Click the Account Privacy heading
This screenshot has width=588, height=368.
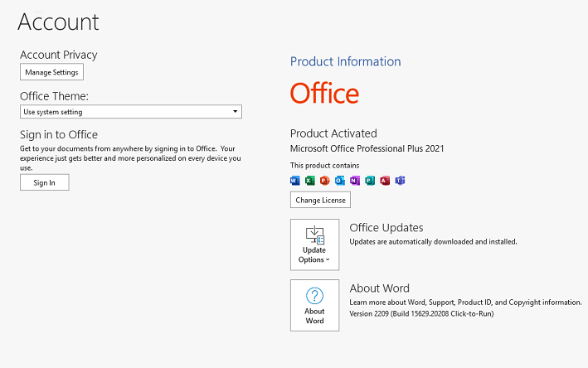(x=59, y=55)
